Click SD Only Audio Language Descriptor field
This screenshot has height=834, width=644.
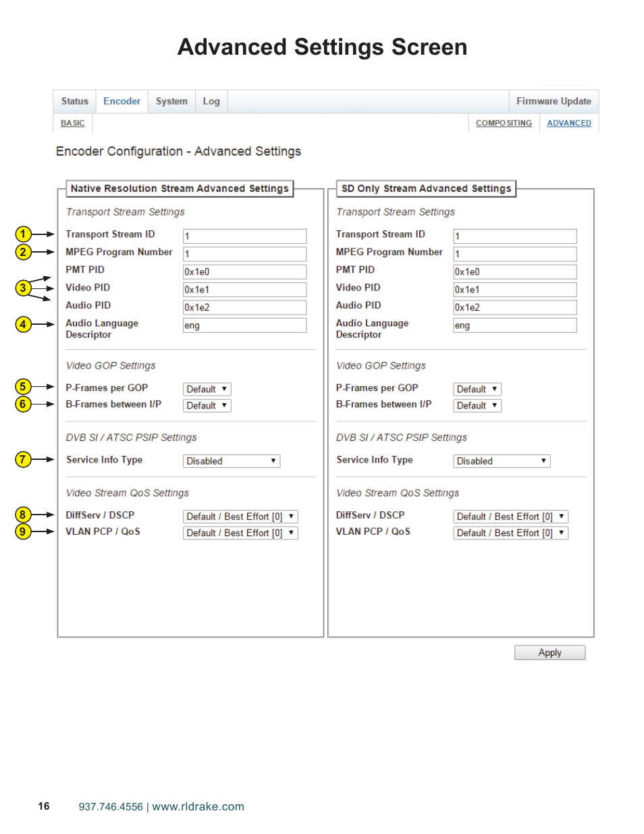pyautogui.click(x=515, y=325)
